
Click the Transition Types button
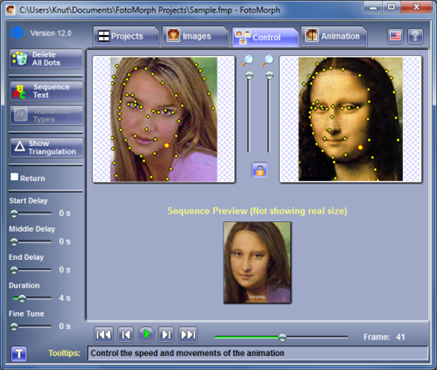(x=46, y=115)
